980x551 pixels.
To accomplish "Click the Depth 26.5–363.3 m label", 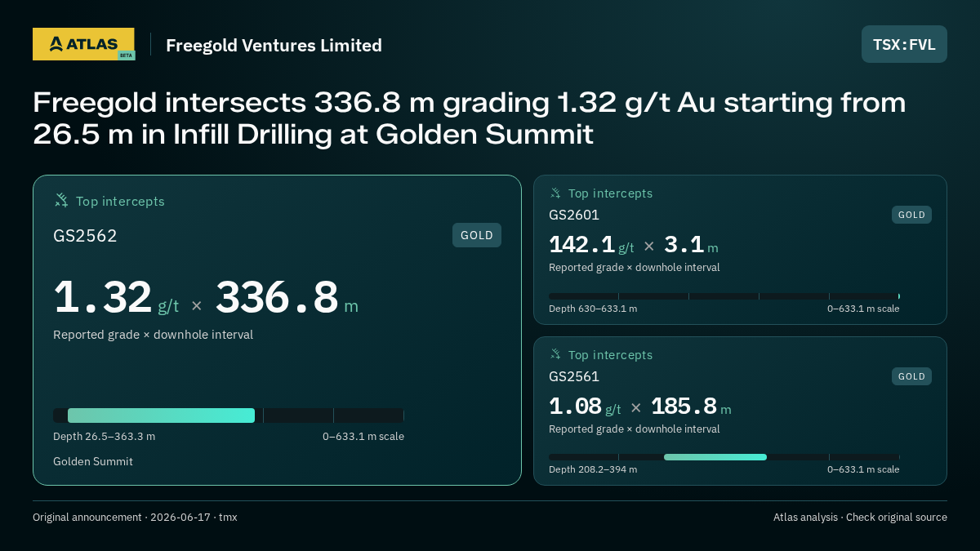I will (104, 437).
